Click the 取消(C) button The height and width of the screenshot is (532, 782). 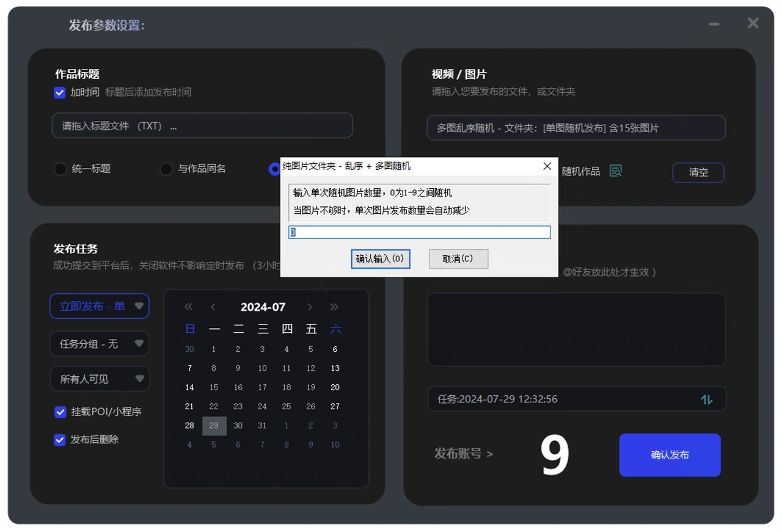(x=458, y=259)
